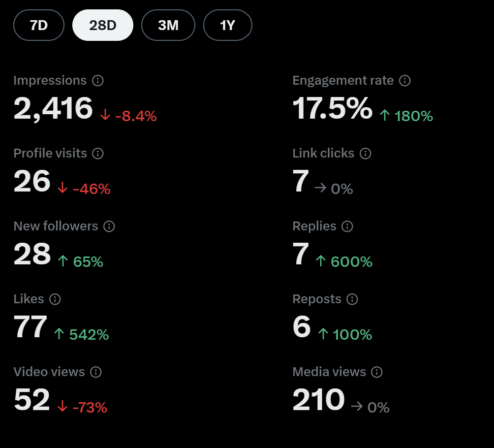Click the info icon next to Impressions
Viewport: 494px width, 448px height.
click(98, 81)
